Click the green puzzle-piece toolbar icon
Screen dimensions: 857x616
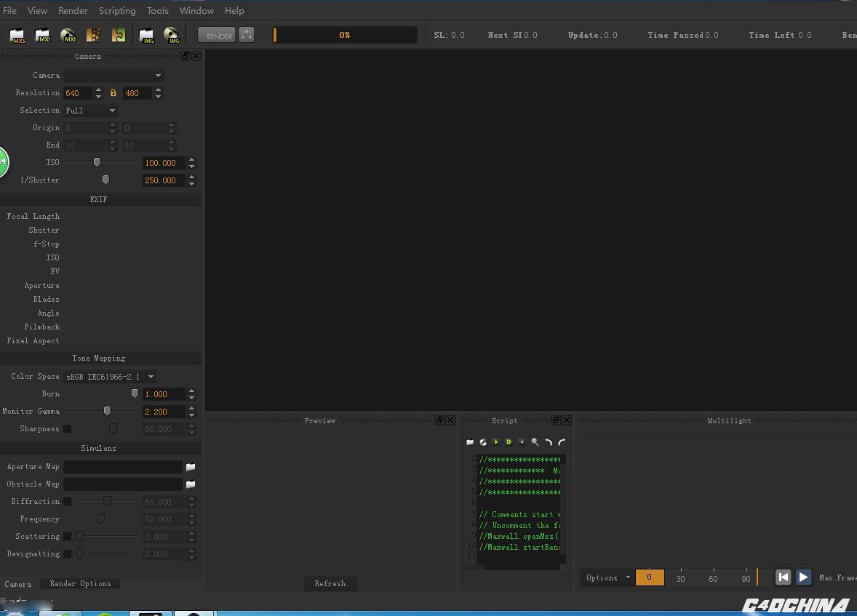coord(119,36)
